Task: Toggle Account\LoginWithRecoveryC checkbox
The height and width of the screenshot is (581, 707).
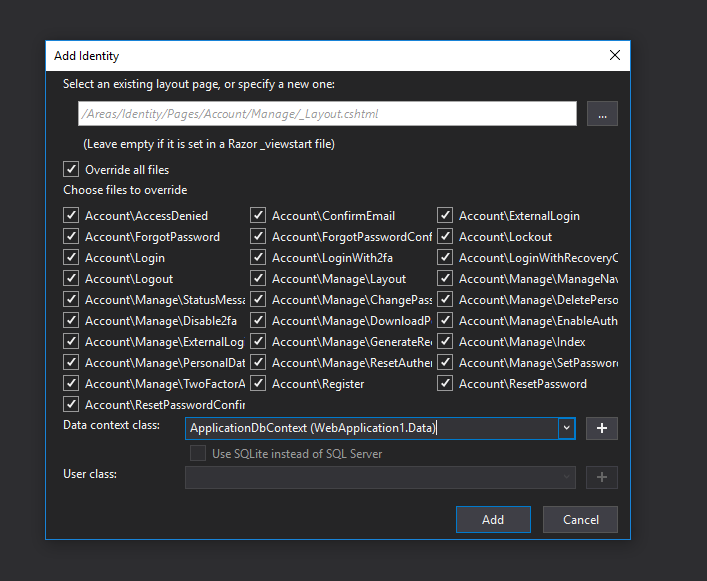Action: pyautogui.click(x=445, y=257)
